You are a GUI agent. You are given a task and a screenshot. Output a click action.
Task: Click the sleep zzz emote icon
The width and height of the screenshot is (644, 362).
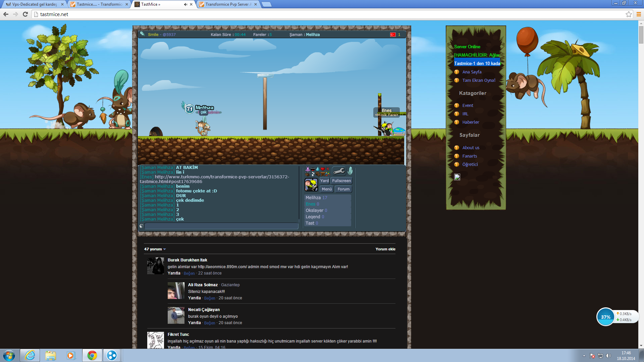point(313,174)
